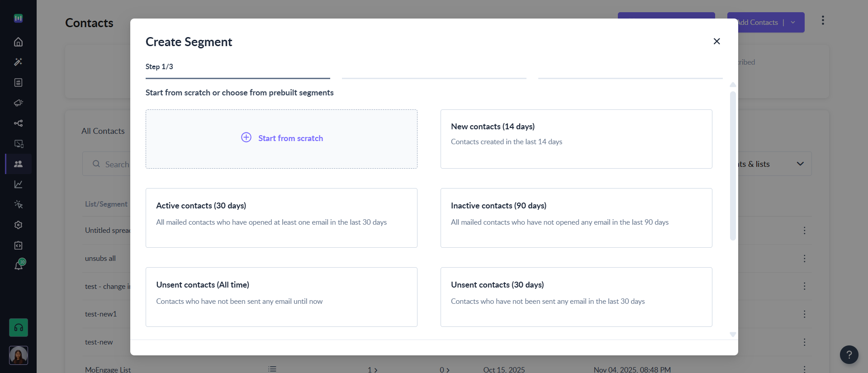This screenshot has width=868, height=373.
Task: Open the settings gear icon in sidebar
Action: click(18, 225)
